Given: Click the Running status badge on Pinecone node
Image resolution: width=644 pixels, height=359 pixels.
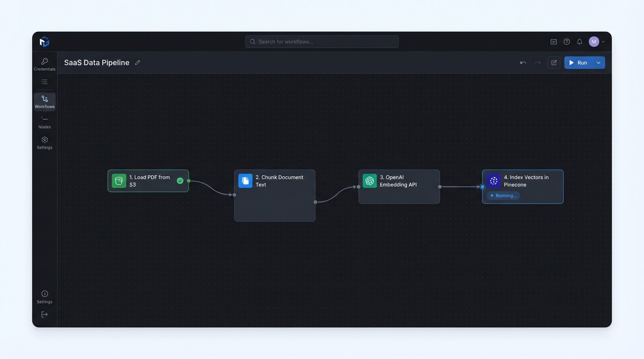Looking at the screenshot, I should point(503,195).
